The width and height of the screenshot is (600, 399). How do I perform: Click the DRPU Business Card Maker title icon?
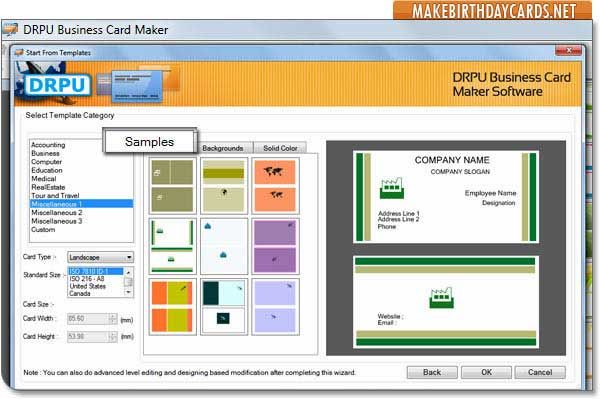pos(10,30)
